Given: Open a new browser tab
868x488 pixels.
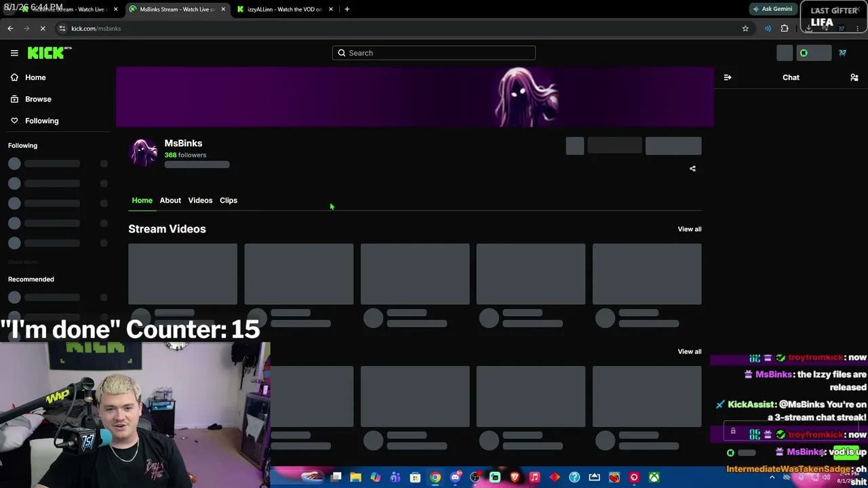Looking at the screenshot, I should [347, 9].
